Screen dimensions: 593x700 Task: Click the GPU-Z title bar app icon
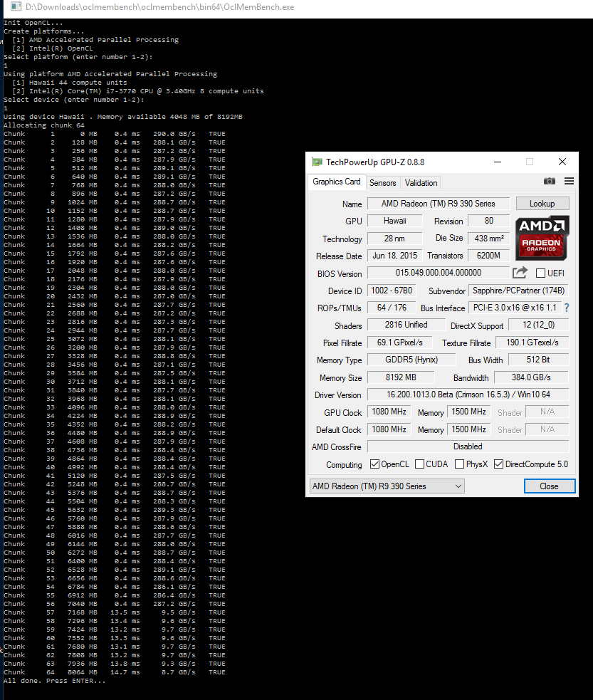pos(317,162)
